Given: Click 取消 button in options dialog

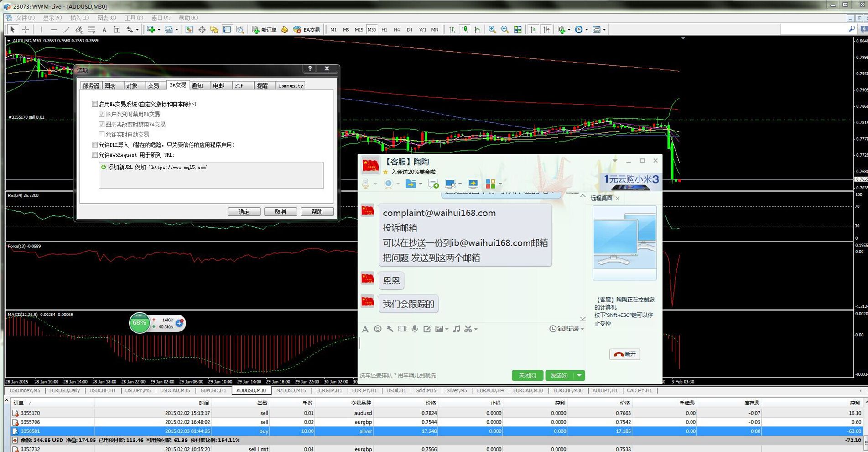Looking at the screenshot, I should click(x=281, y=212).
